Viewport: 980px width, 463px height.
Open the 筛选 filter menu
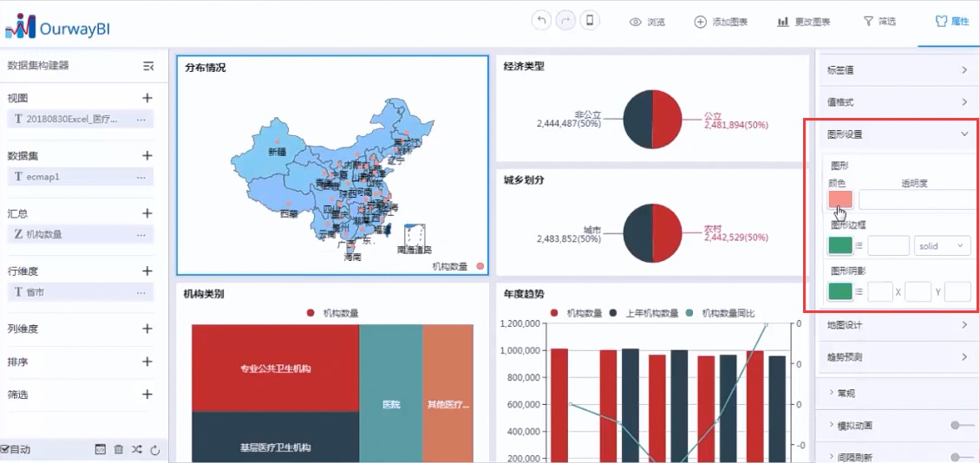(x=879, y=22)
